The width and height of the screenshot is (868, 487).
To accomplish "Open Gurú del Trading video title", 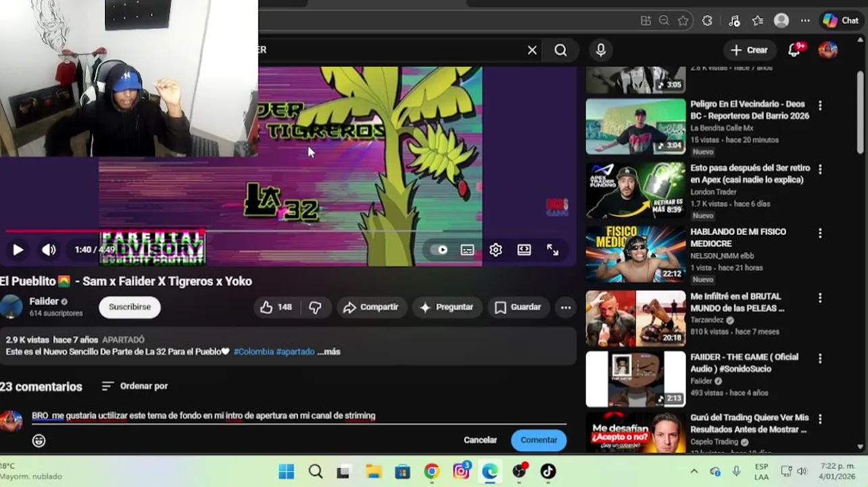I will point(749,423).
